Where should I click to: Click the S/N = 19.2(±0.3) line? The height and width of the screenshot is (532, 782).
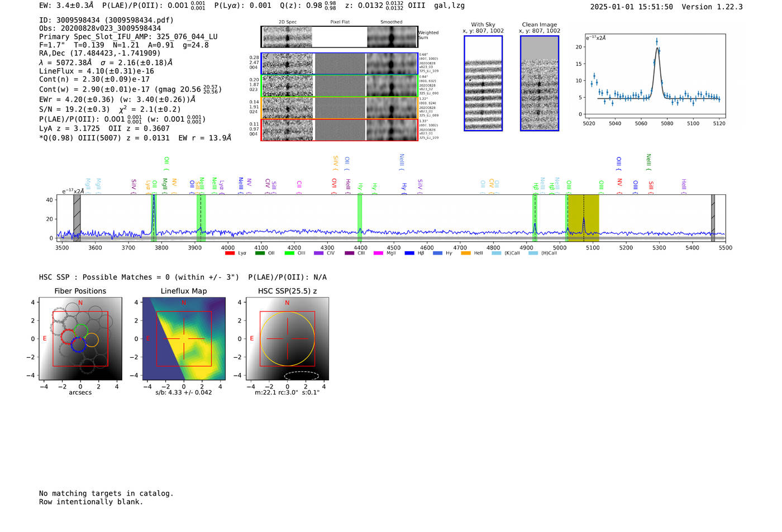click(110, 109)
